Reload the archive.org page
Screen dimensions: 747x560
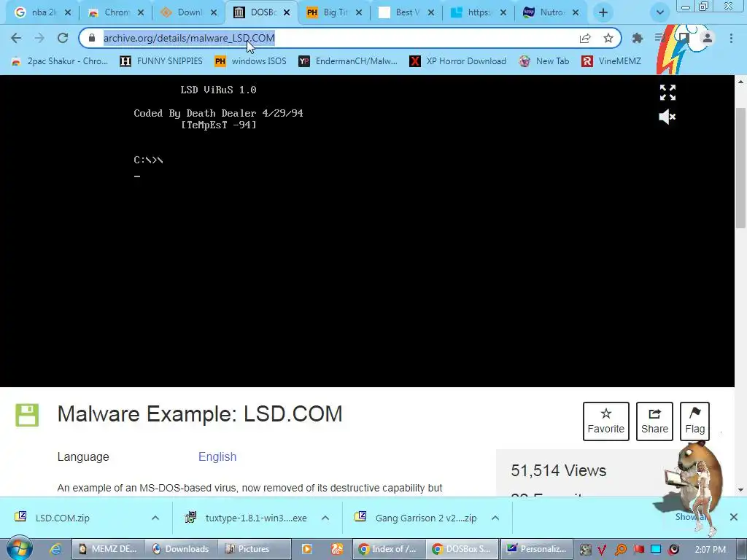(x=63, y=38)
